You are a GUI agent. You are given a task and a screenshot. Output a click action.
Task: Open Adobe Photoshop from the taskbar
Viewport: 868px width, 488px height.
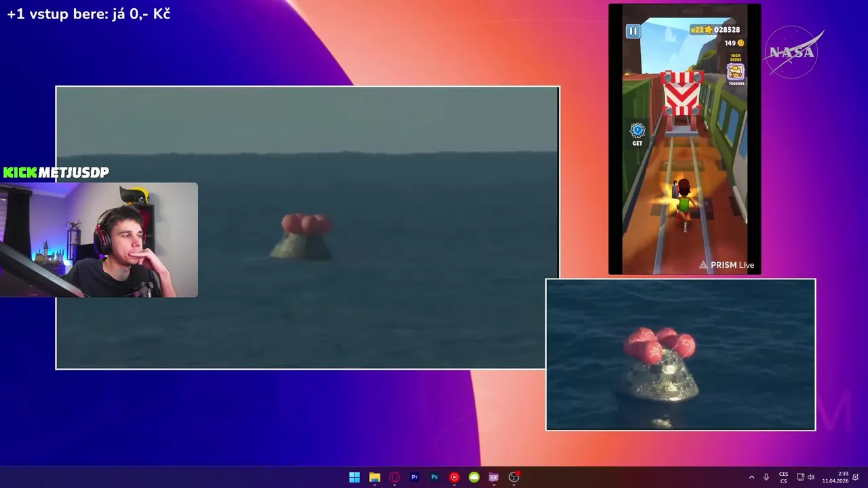click(434, 477)
